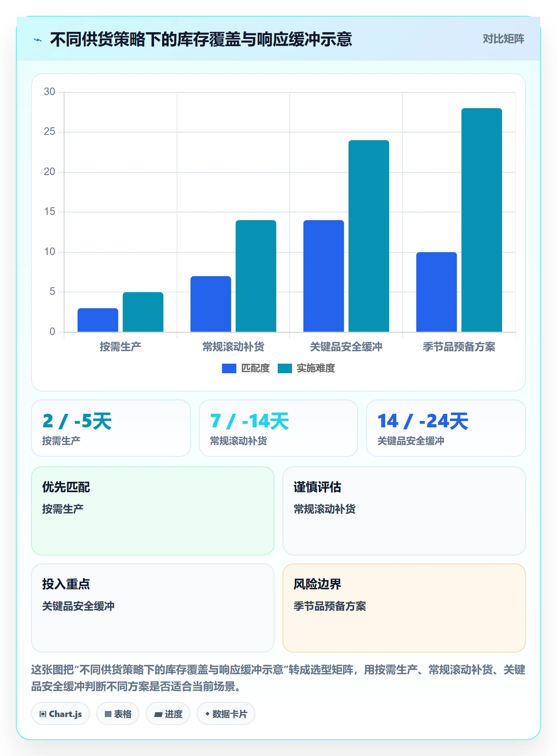557x756 pixels.
Task: Click the Chart.js tag chip
Action: (60, 714)
